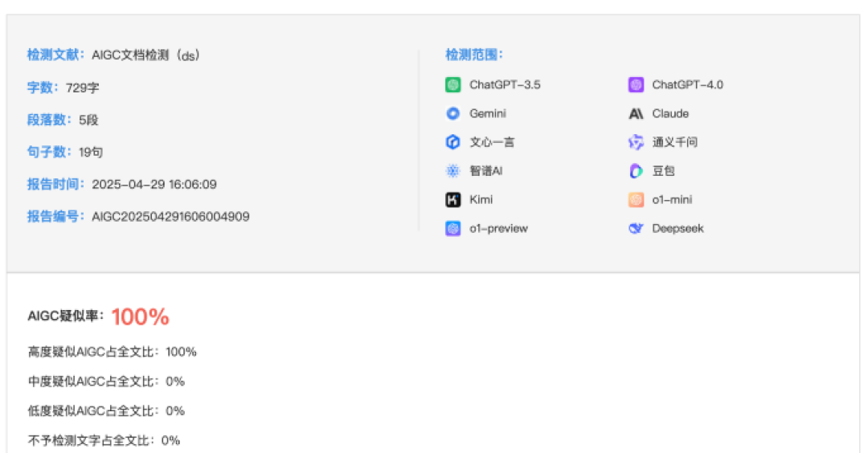Click the report time 2025-04-29 16:06:09
The width and height of the screenshot is (868, 453).
(154, 184)
